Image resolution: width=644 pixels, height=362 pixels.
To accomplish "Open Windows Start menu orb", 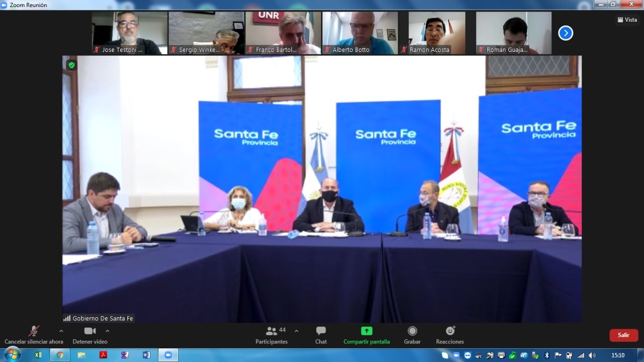I will (12, 354).
